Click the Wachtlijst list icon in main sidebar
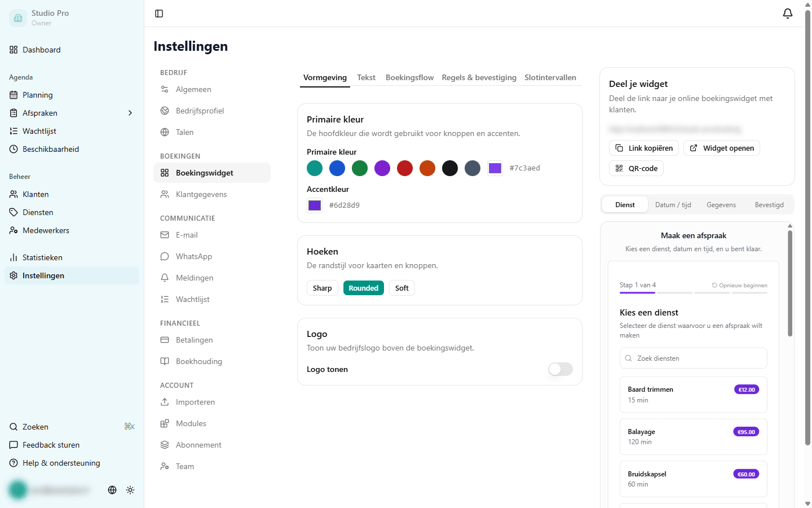 coord(14,131)
